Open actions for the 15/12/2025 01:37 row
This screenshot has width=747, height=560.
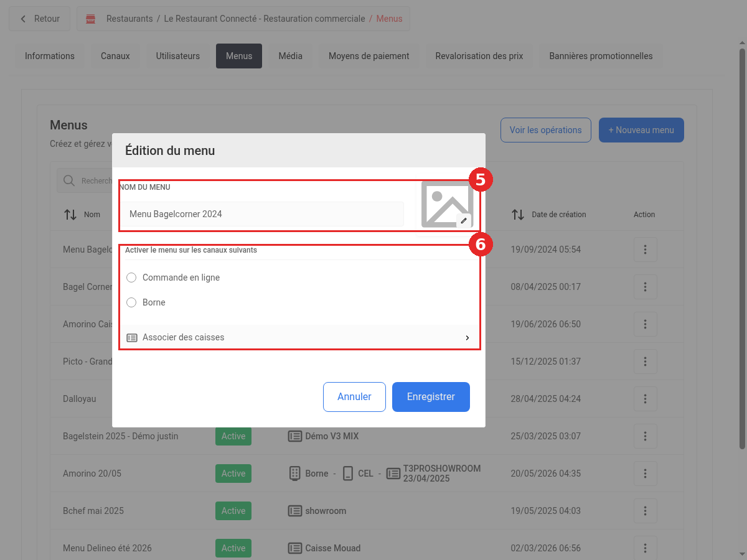pos(646,362)
